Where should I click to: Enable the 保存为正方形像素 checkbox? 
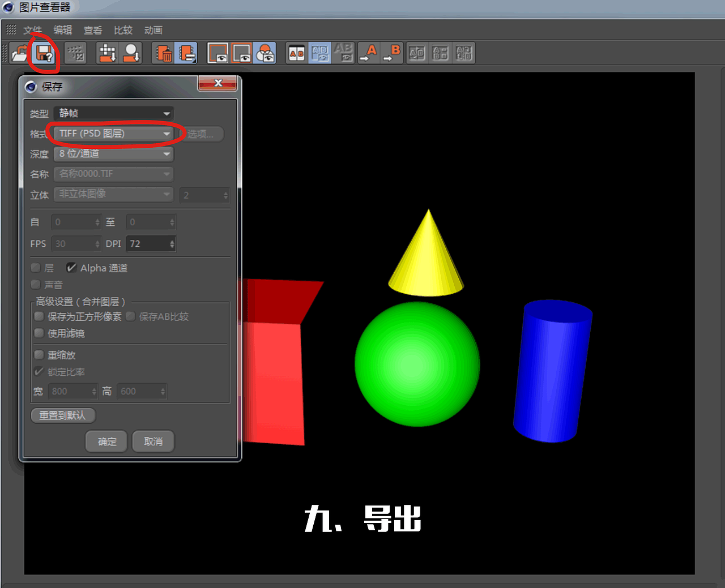39,316
